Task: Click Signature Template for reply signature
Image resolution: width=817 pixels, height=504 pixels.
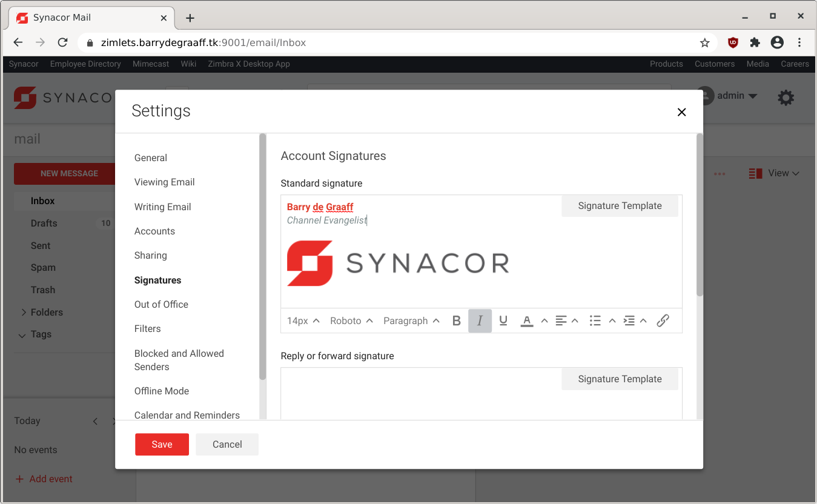Action: 620,379
